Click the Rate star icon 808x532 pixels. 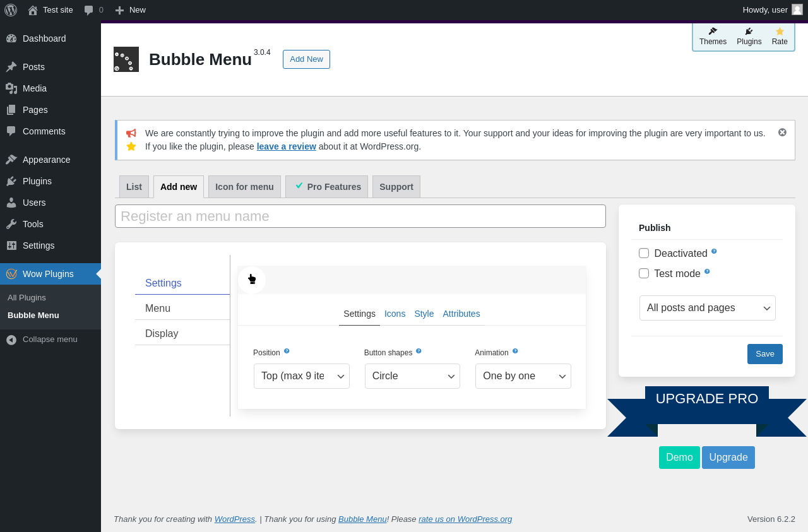click(780, 32)
